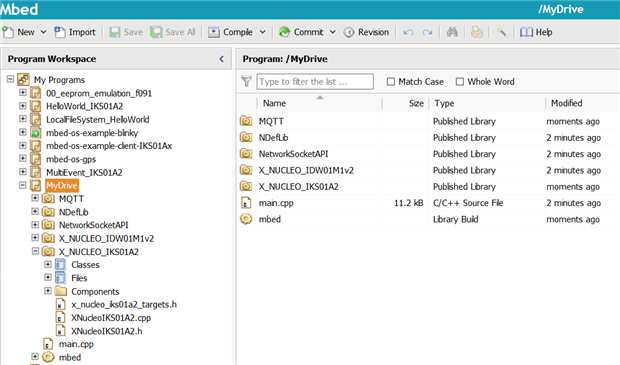Enable the Whole Word checkbox

[459, 81]
